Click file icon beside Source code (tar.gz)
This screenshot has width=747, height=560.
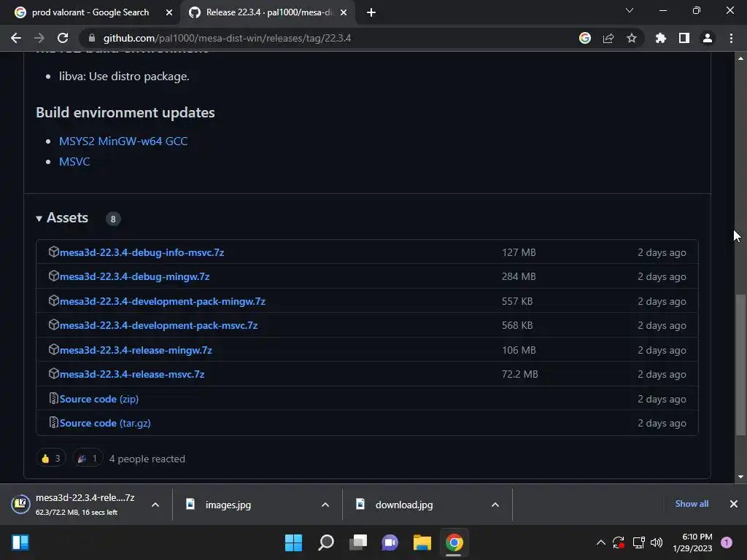pos(53,422)
